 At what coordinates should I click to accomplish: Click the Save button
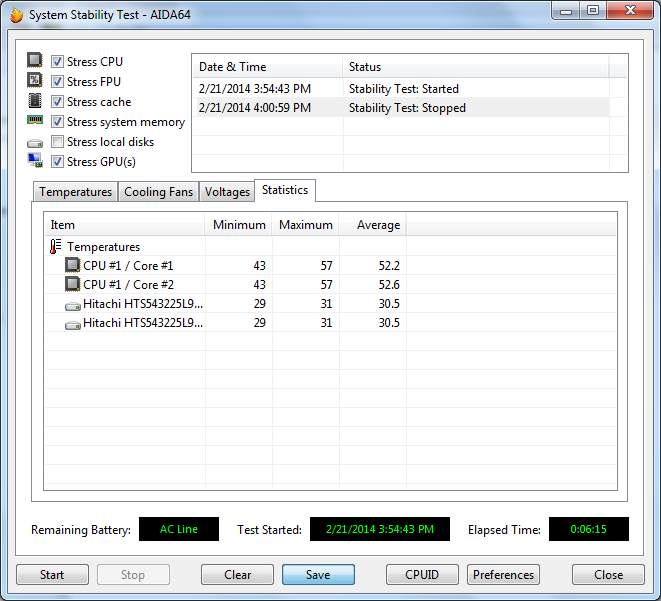318,574
